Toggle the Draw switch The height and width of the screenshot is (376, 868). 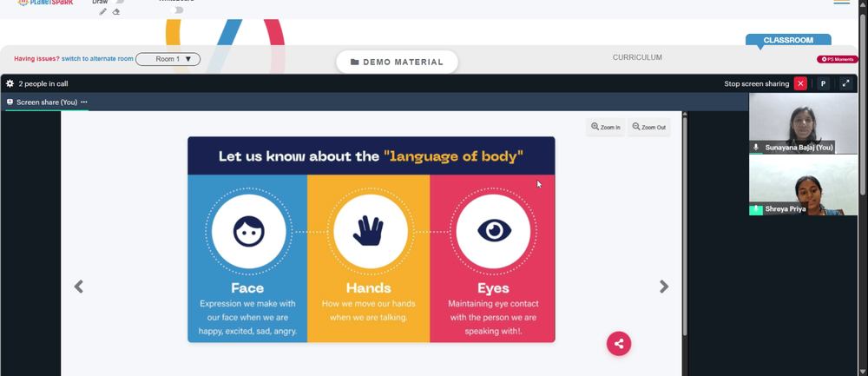click(117, 2)
